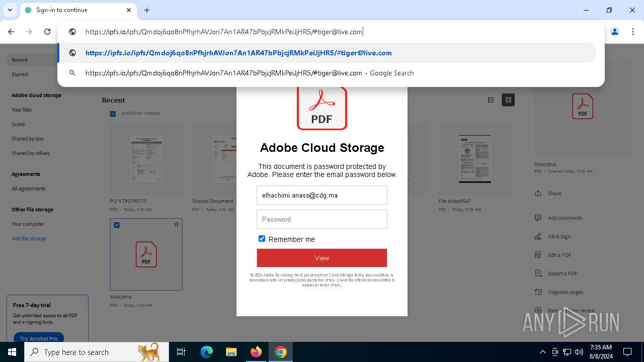Select the highlighted ipfs.io URL suggestion
The width and height of the screenshot is (644, 362).
[327, 53]
